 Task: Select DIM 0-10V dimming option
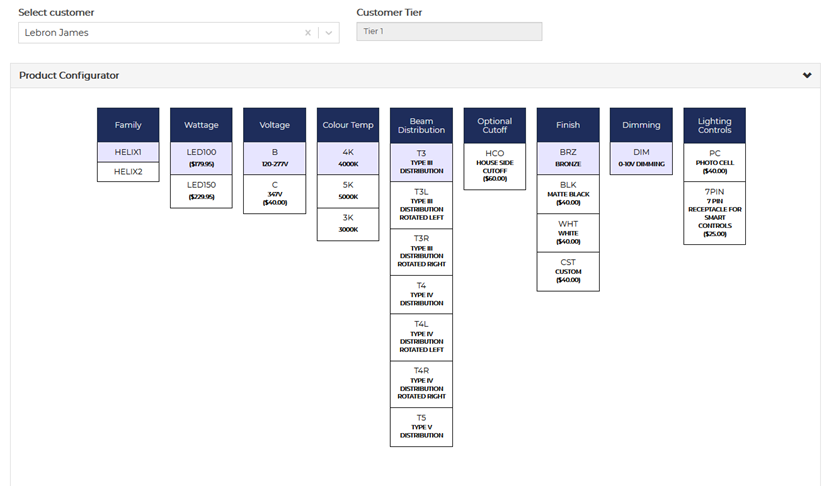(641, 157)
